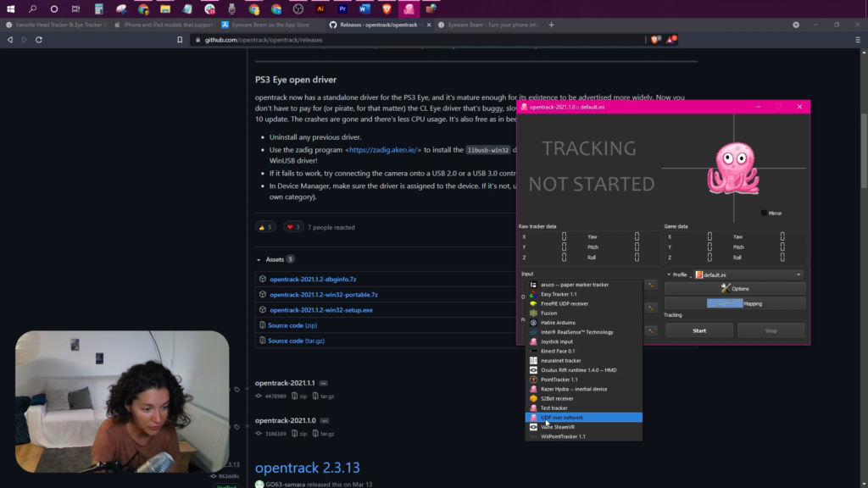Viewport: 868px width, 488px height.
Task: Toggle thumbs up reaction on release
Action: tap(265, 227)
